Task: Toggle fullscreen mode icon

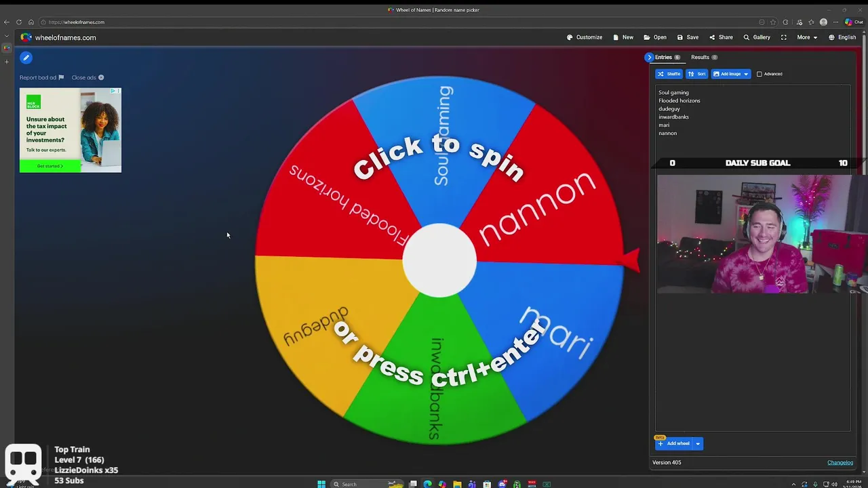Action: coord(783,37)
